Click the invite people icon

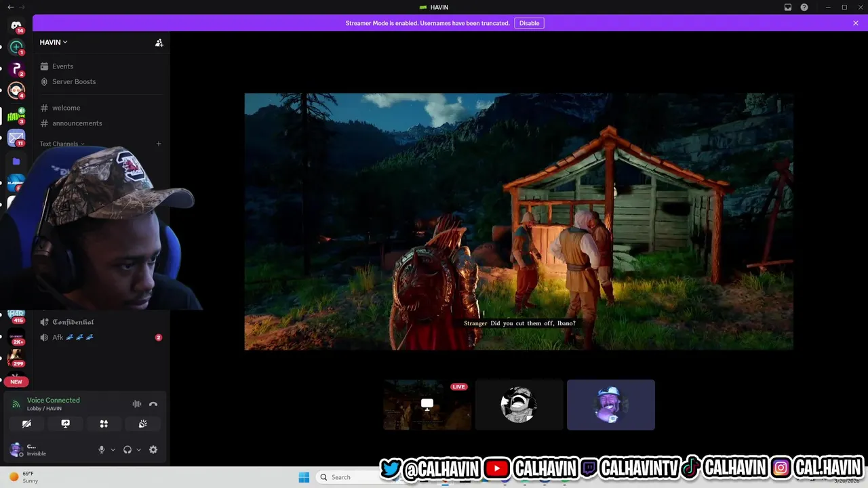(x=159, y=43)
